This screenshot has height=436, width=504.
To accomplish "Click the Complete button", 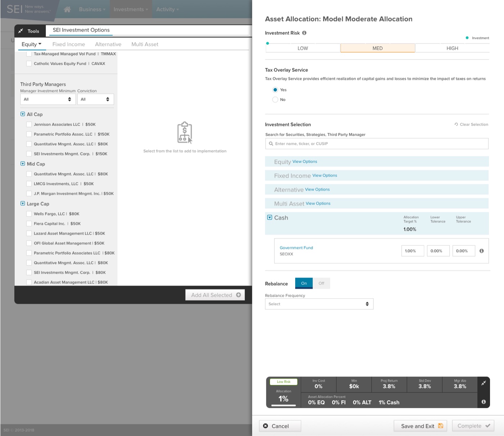I will [x=473, y=426].
